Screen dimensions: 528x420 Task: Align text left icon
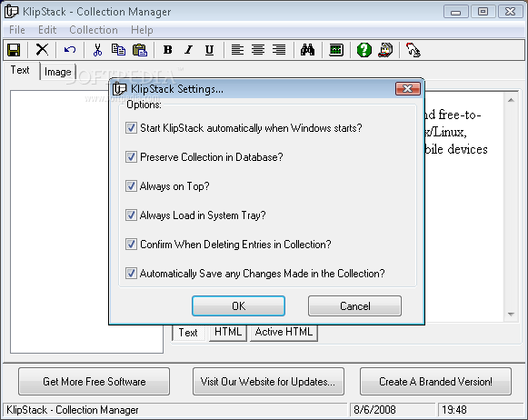pyautogui.click(x=237, y=50)
